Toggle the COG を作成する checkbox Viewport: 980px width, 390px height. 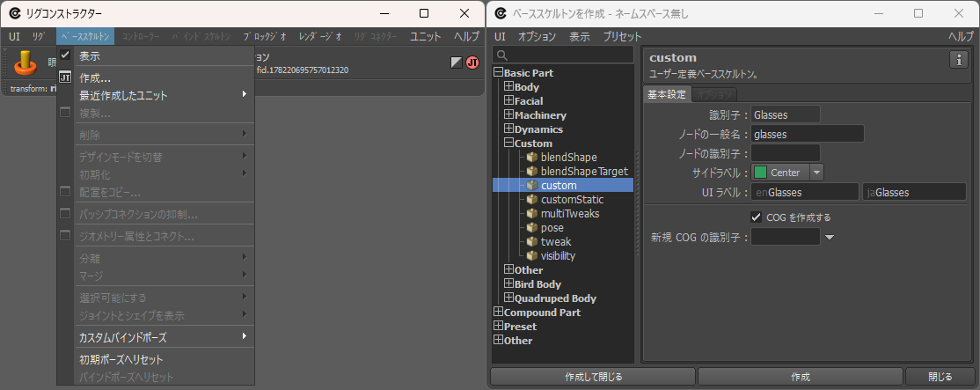click(x=756, y=217)
